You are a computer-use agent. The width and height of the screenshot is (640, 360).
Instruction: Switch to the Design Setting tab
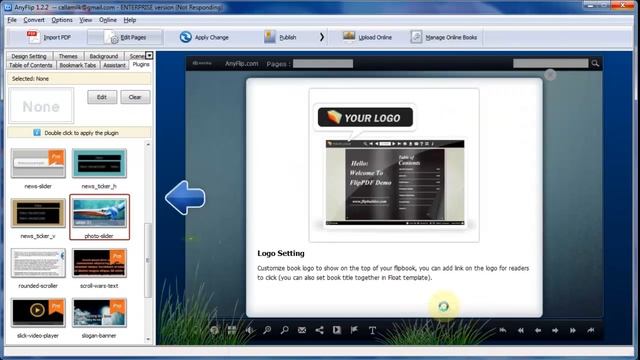[29, 56]
